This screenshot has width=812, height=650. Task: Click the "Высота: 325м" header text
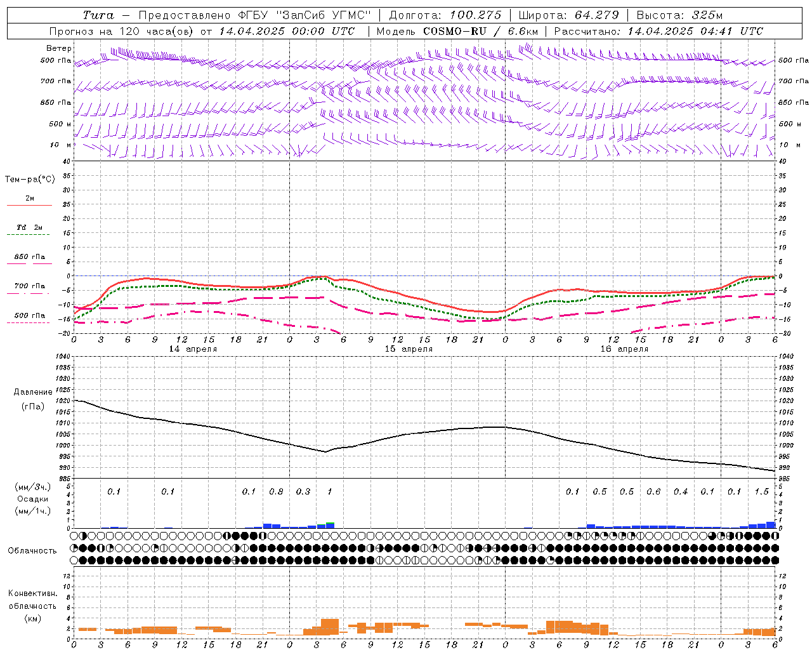tap(679, 15)
